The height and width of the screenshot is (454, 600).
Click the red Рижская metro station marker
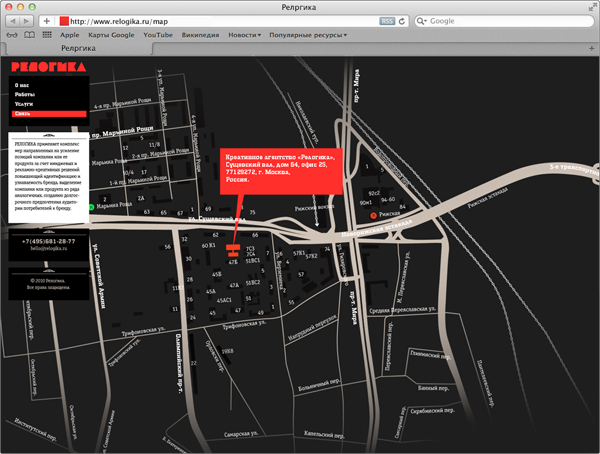click(x=373, y=215)
